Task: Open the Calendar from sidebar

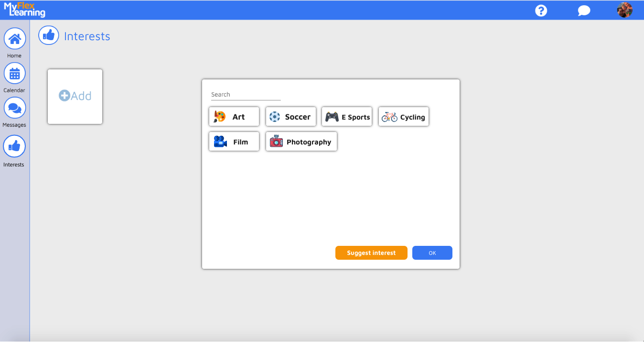Action: point(14,74)
